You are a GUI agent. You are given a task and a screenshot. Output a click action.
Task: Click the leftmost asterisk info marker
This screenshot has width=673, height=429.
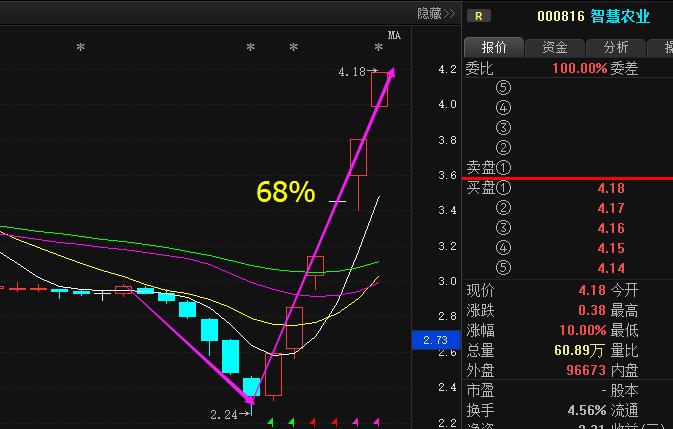81,49
